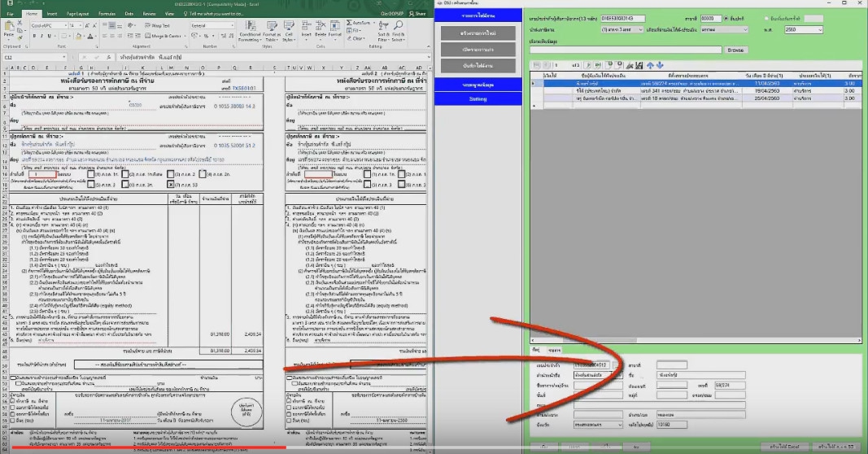Click the Cut scissors icon in Excel
868x454 pixels.
[20, 23]
